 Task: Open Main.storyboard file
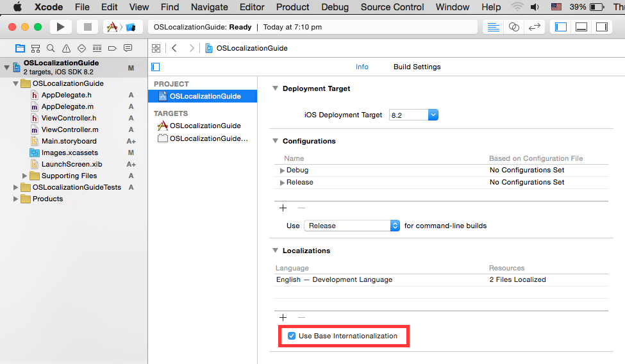pos(63,141)
